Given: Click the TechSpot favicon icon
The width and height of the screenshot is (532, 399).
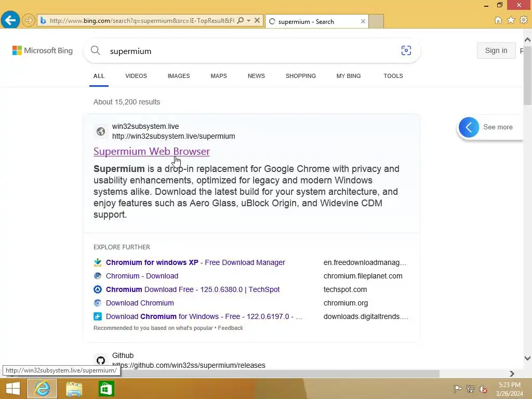Looking at the screenshot, I should [98, 289].
